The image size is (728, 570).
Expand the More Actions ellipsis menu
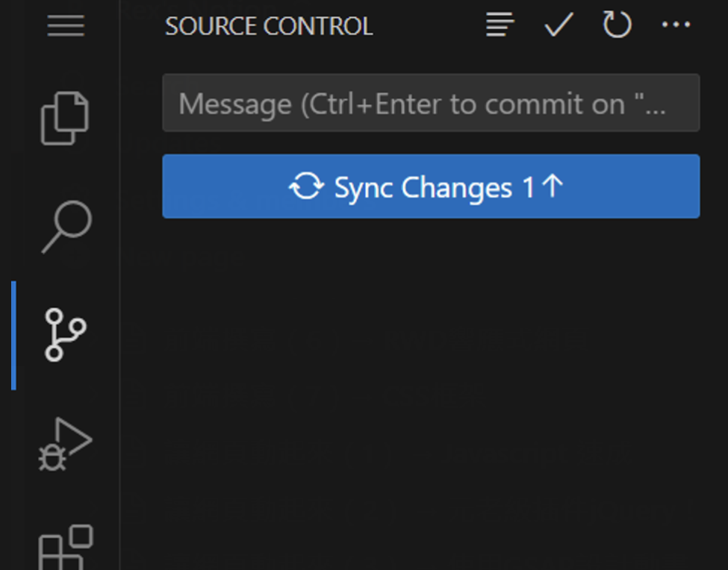tap(676, 25)
